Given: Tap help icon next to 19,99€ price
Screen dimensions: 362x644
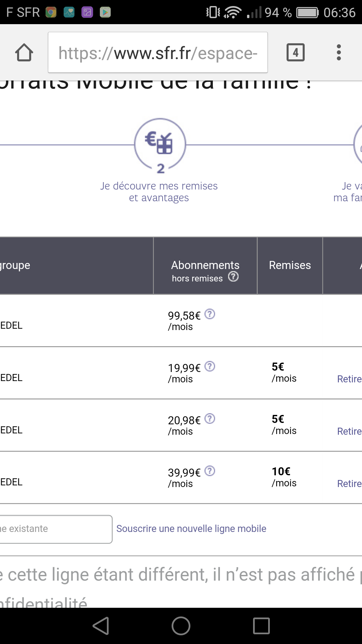Looking at the screenshot, I should (x=210, y=367).
